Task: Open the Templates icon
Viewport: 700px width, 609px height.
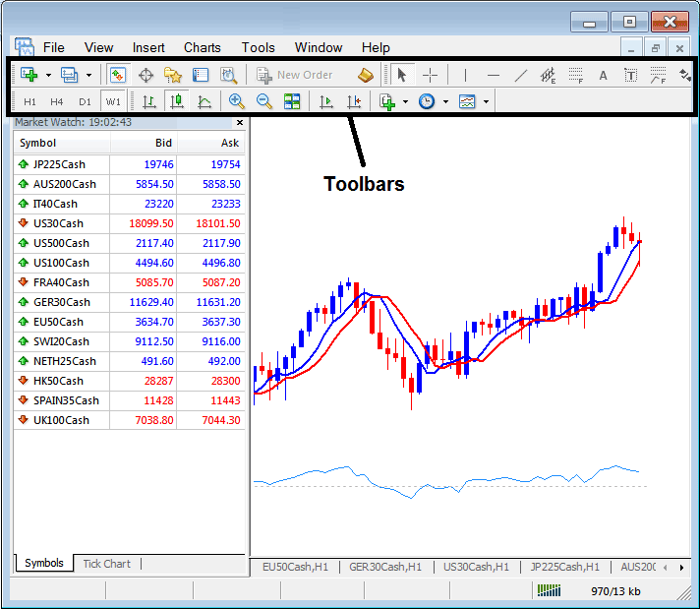Action: pos(467,101)
